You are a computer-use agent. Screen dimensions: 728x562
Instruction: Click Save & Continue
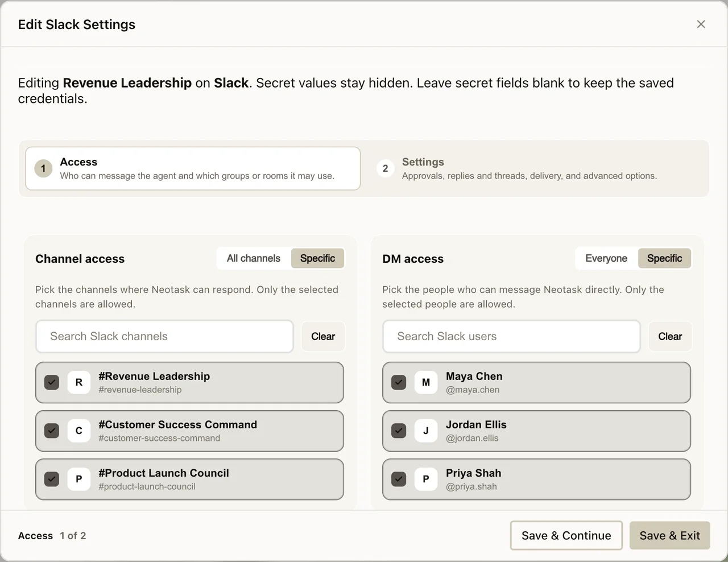point(566,535)
